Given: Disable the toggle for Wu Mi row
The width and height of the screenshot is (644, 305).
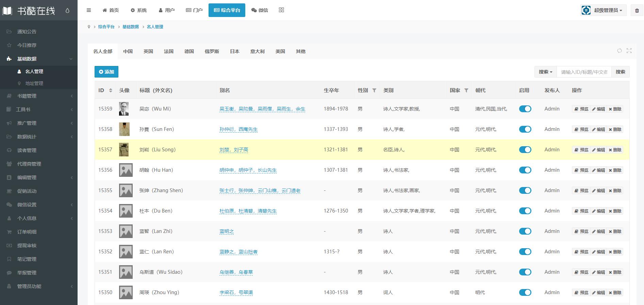Looking at the screenshot, I should tap(525, 109).
